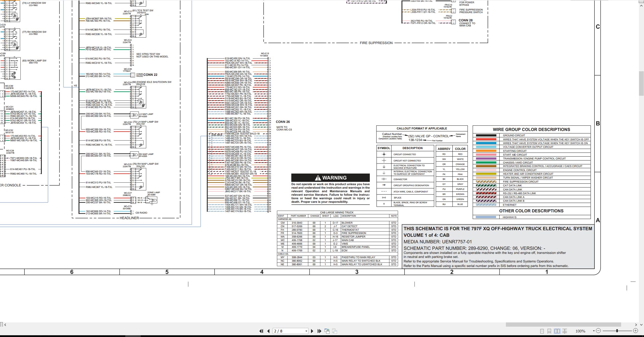Click the SEC STRG TEST SW note
644x337 pixels.
(152, 55)
